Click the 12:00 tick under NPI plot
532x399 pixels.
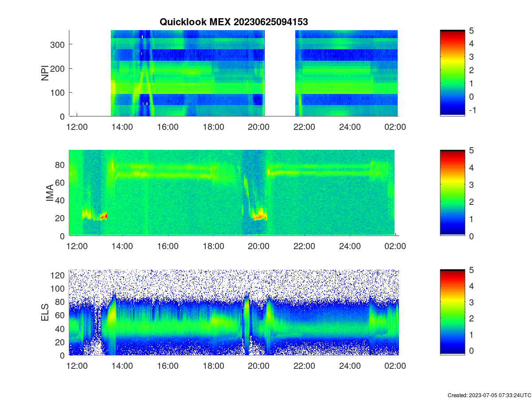tap(77, 127)
